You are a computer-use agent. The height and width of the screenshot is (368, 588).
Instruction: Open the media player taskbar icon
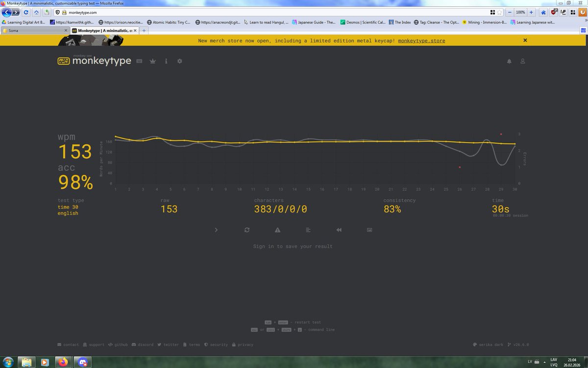(45, 362)
